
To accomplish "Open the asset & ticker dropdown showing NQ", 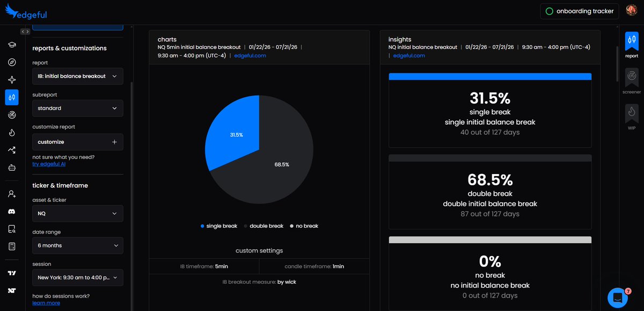I will tap(78, 213).
